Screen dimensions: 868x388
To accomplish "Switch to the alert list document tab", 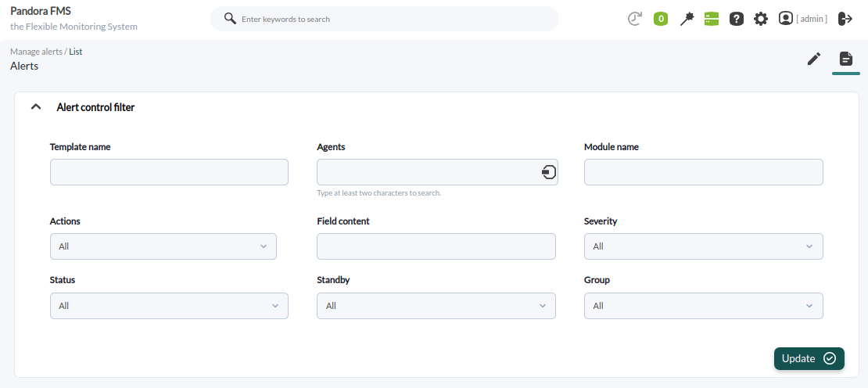I will tap(846, 59).
